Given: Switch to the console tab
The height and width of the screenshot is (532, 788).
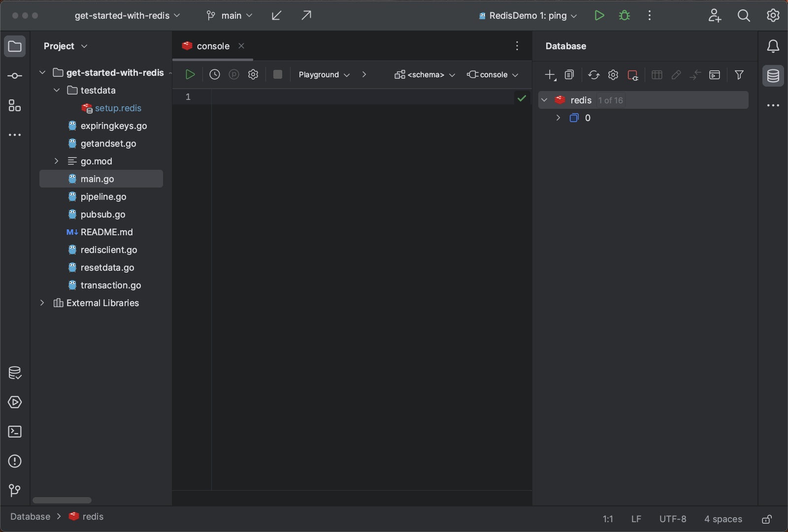Looking at the screenshot, I should click(213, 46).
